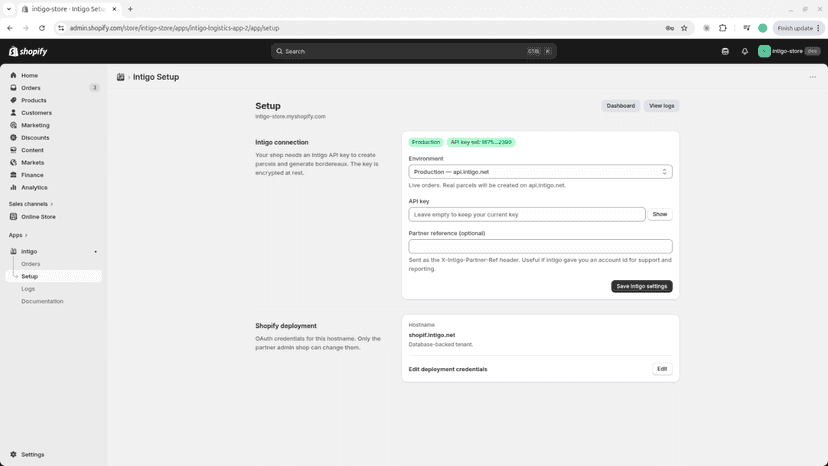Open the Environment dropdown
The height and width of the screenshot is (466, 828).
pos(540,172)
